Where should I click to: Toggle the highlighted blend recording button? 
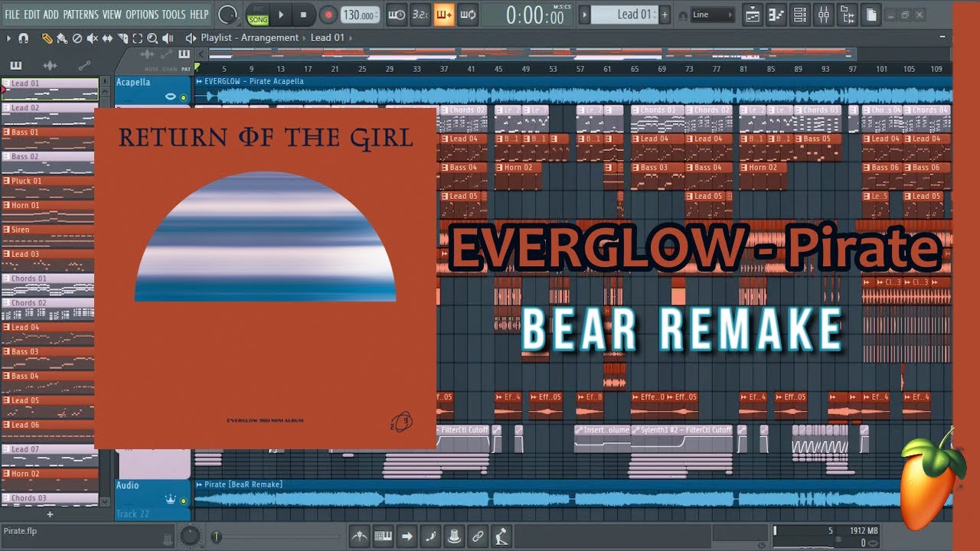click(444, 15)
